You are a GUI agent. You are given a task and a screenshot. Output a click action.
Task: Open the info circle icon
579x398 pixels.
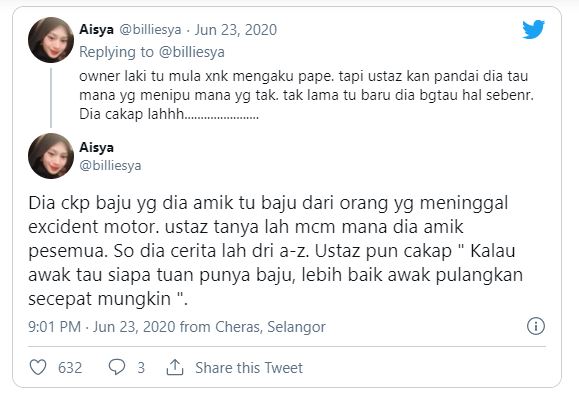click(536, 326)
